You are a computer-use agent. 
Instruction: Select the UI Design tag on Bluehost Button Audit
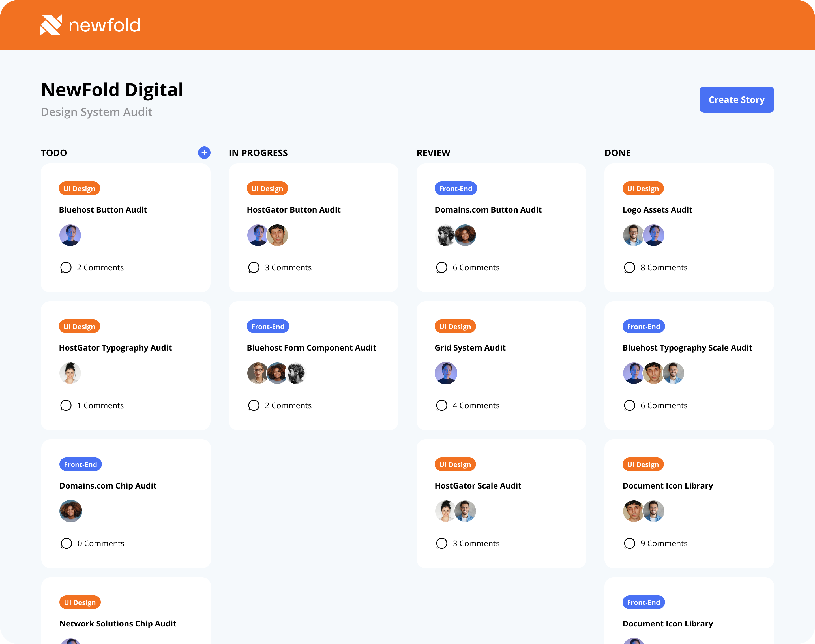tap(79, 188)
